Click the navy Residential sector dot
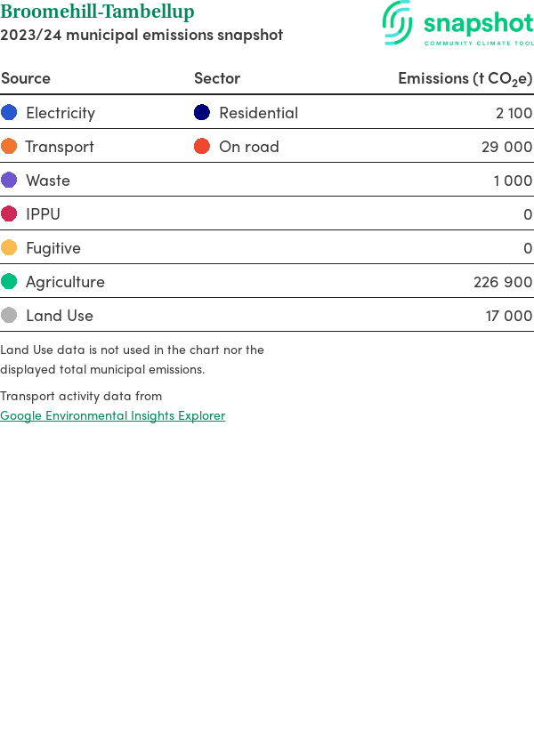 (202, 112)
